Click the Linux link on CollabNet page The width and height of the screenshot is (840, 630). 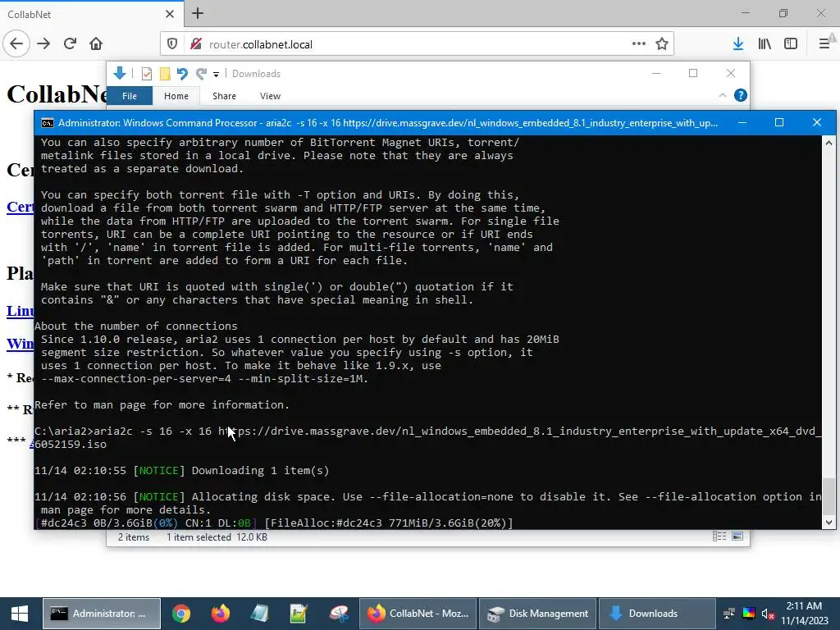point(20,311)
